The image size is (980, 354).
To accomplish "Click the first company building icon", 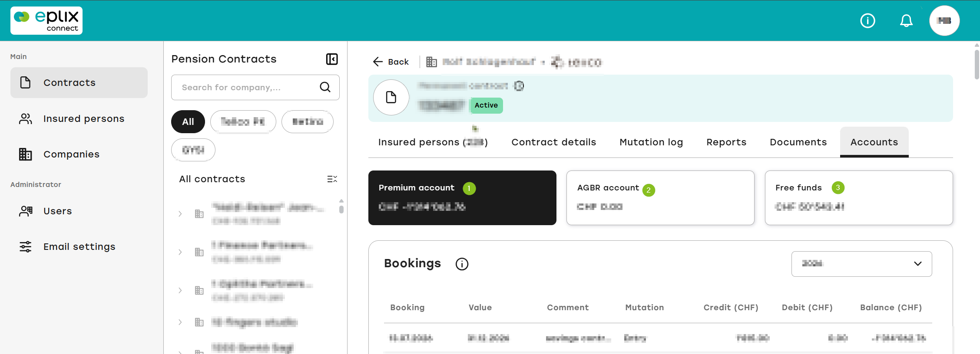I will tap(199, 213).
